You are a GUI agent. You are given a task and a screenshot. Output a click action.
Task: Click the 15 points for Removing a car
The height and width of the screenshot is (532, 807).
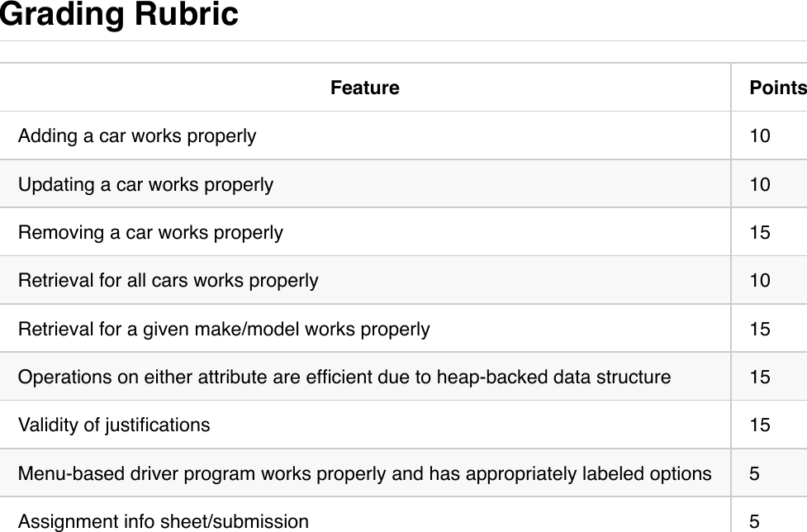click(760, 232)
